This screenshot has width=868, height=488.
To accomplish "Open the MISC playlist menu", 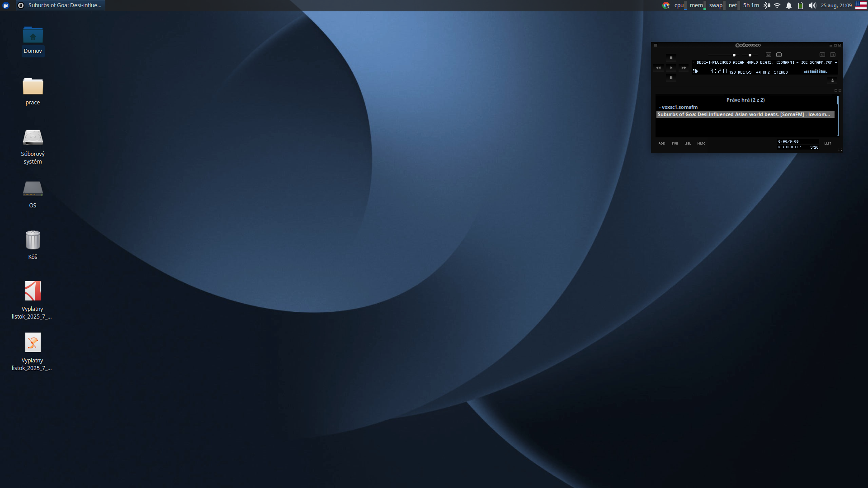I will click(701, 144).
